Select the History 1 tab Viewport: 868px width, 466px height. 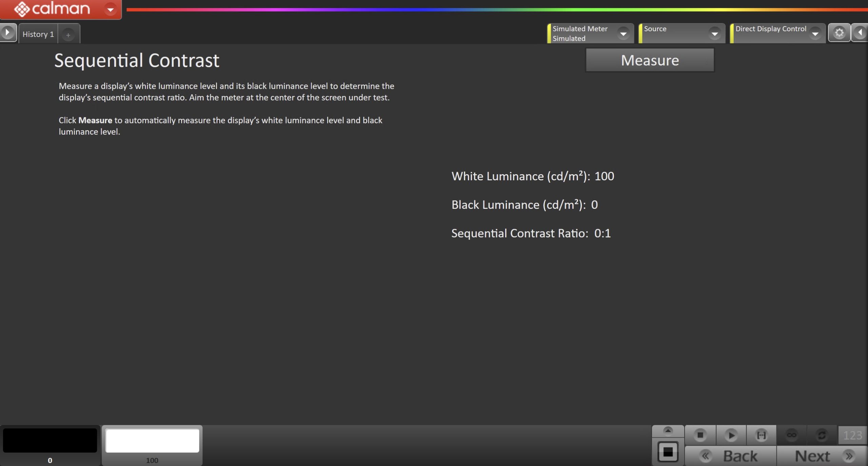click(x=38, y=34)
